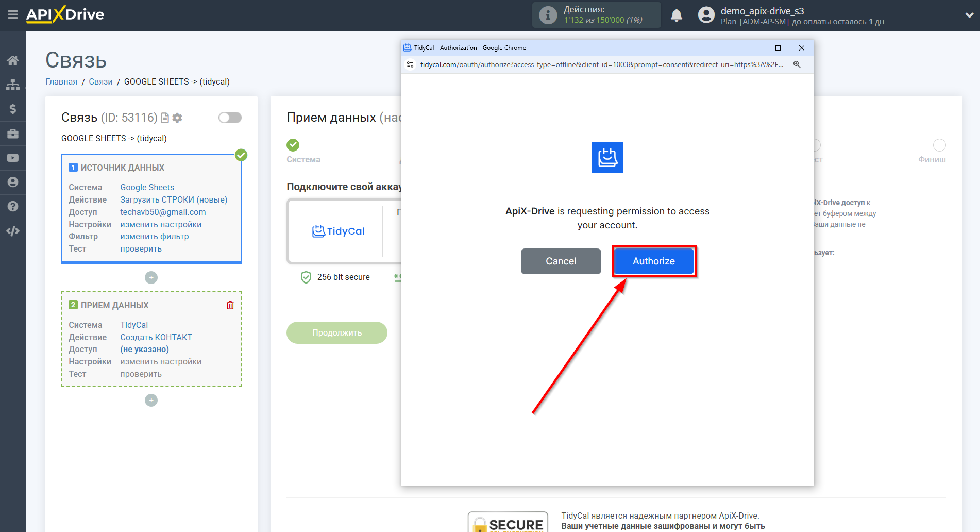Click the site info icon in popup address bar
This screenshot has height=532, width=980.
coord(410,64)
